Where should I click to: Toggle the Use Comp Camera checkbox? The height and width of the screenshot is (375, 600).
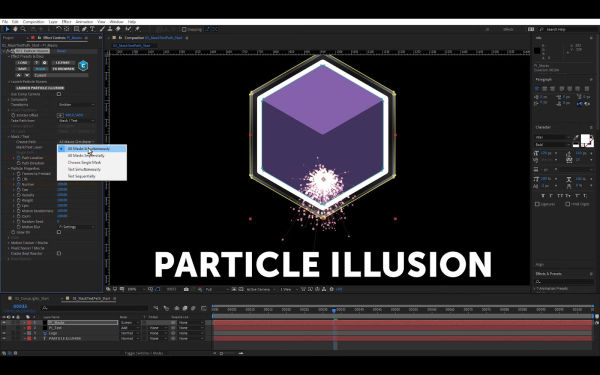(59, 94)
